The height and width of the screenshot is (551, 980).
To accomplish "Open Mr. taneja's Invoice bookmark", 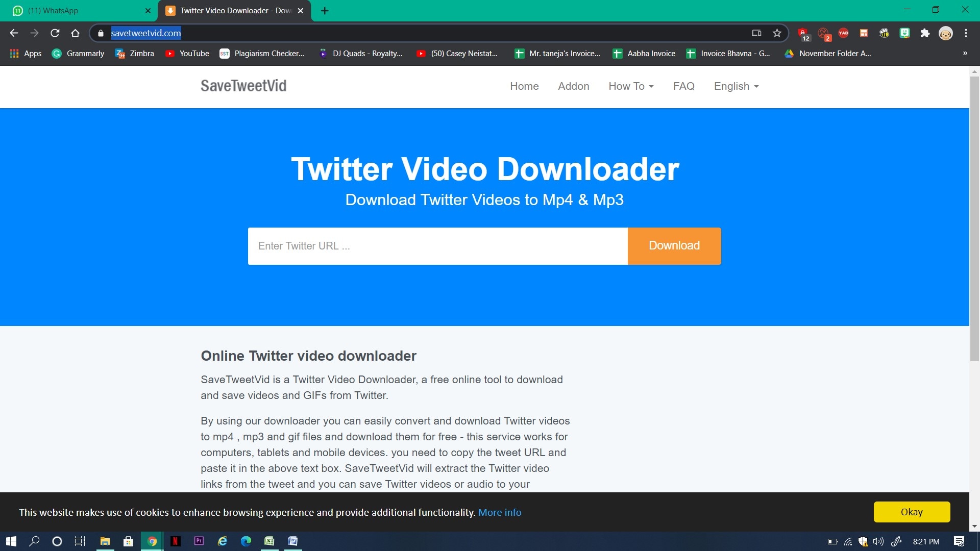I will (x=557, y=53).
